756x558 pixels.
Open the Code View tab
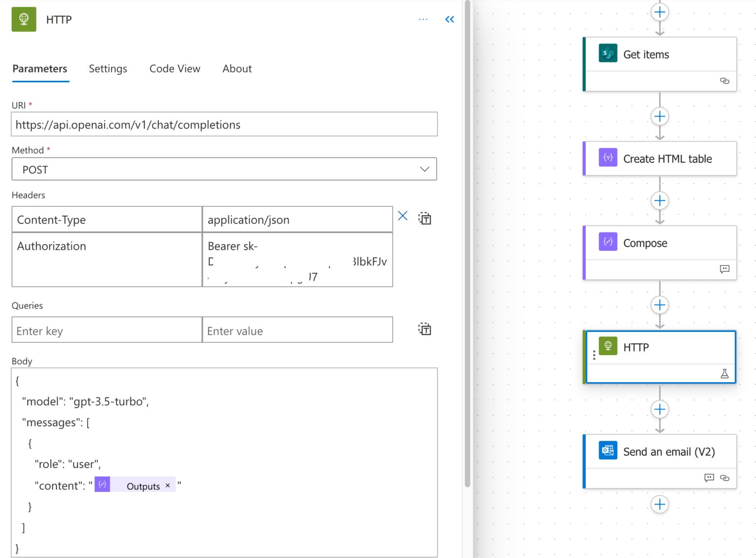pos(175,69)
